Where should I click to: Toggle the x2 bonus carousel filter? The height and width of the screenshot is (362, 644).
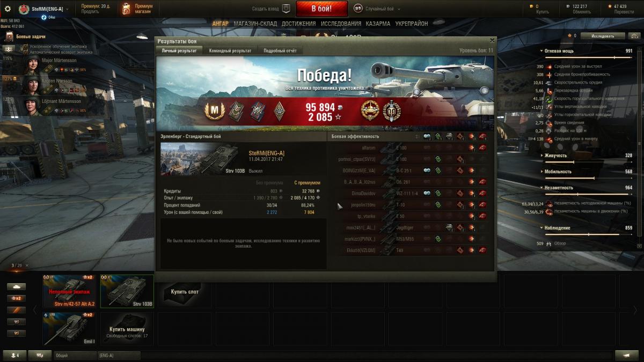16,298
